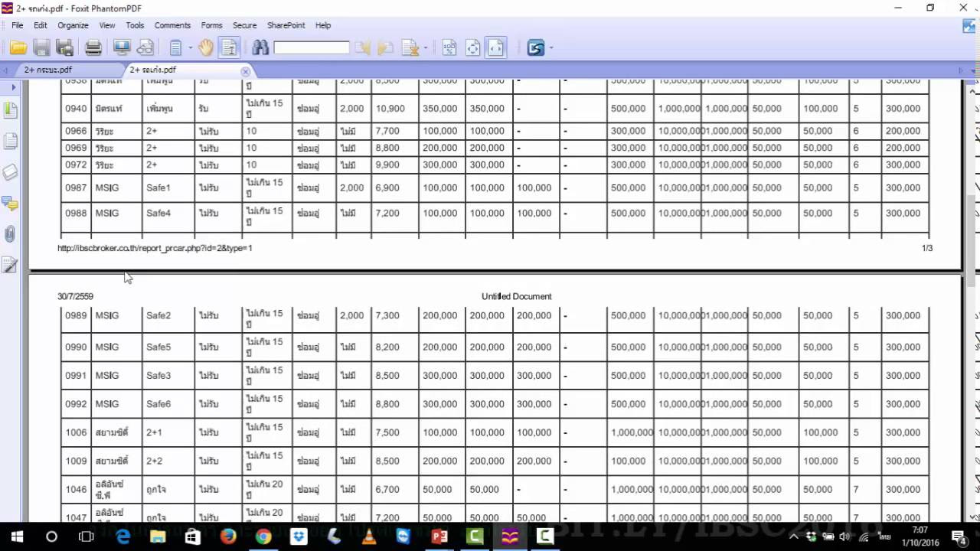
Task: Open the File menu
Action: tap(17, 25)
